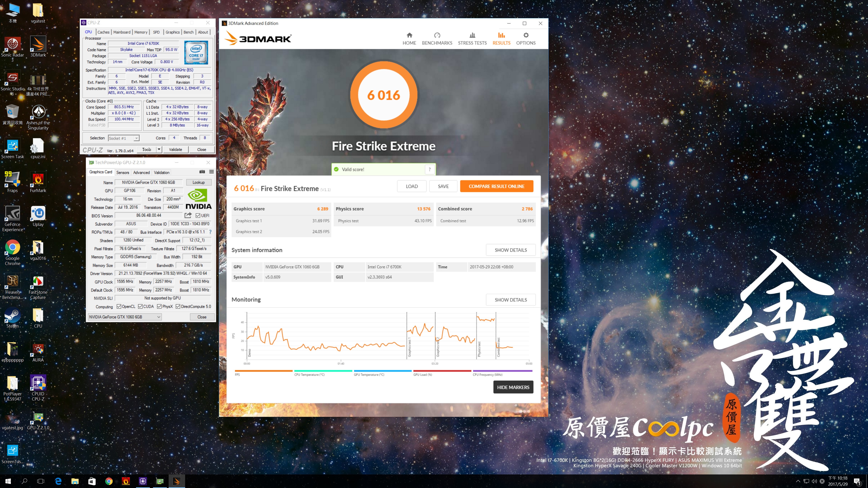Switch to the Memory tab in CPU-Z
Viewport: 868px width, 488px height.
point(141,32)
